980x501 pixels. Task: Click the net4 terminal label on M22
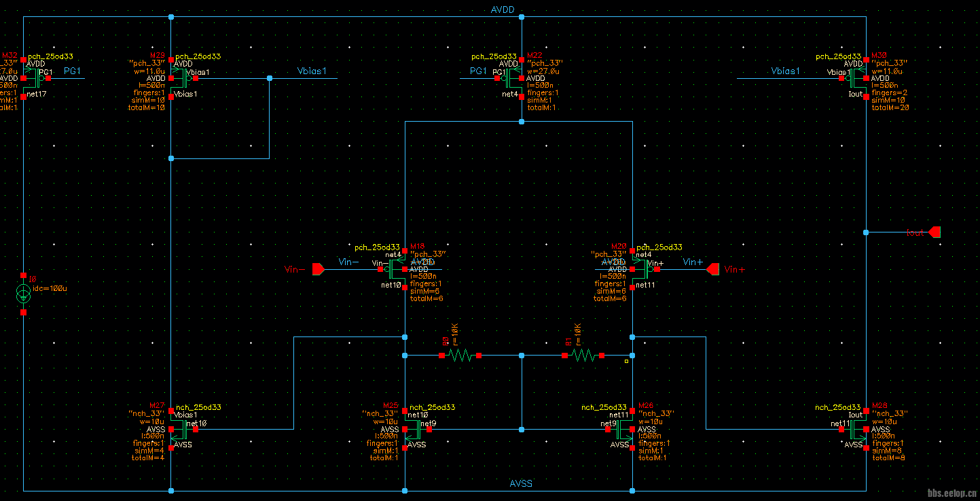click(x=510, y=94)
